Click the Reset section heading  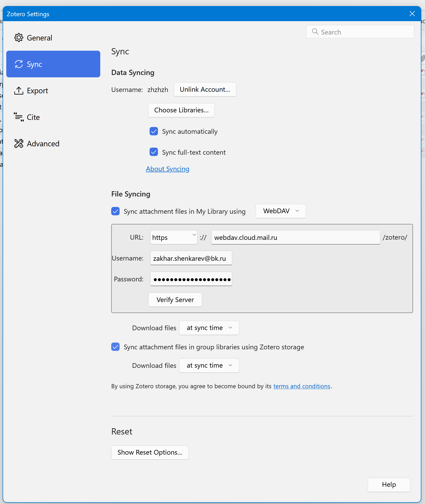(x=122, y=432)
